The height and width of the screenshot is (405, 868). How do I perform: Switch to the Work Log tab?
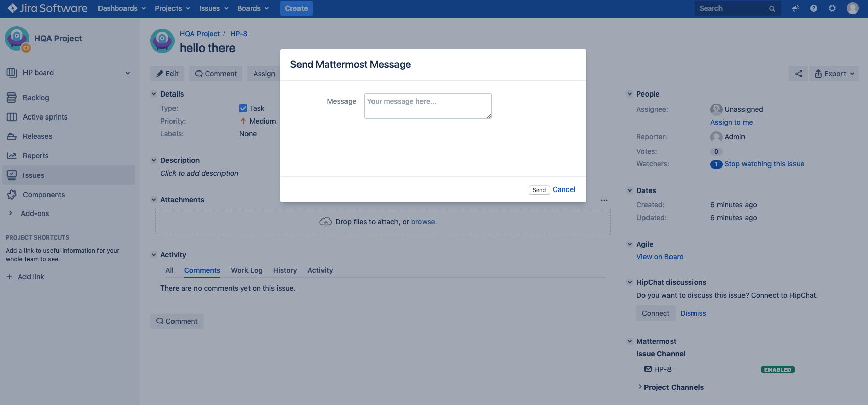tap(246, 270)
